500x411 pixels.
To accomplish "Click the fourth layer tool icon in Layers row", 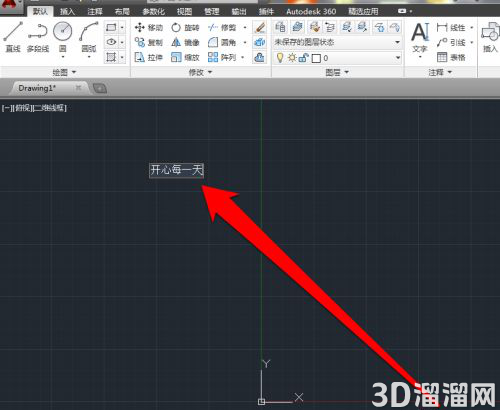I will point(330,27).
